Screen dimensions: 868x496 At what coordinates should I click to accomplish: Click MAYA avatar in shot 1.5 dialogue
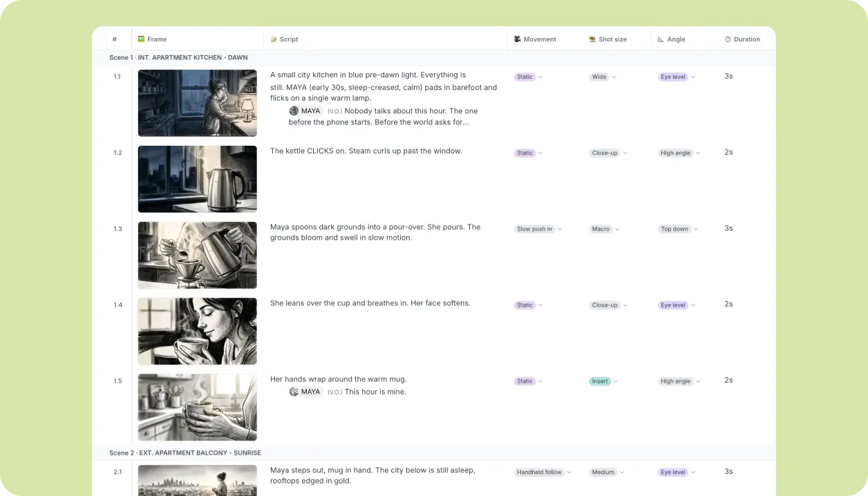tap(294, 392)
